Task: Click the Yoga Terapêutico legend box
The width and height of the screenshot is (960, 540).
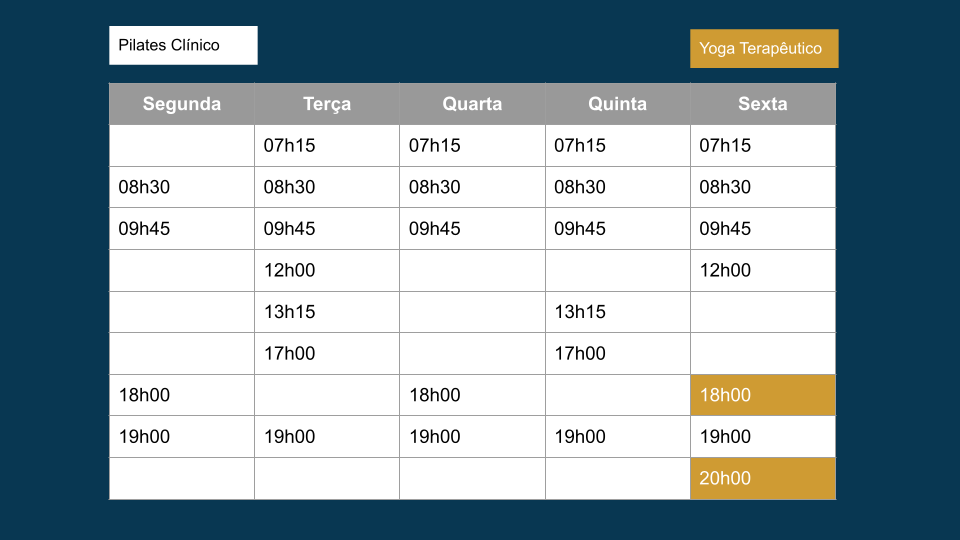Action: click(764, 48)
